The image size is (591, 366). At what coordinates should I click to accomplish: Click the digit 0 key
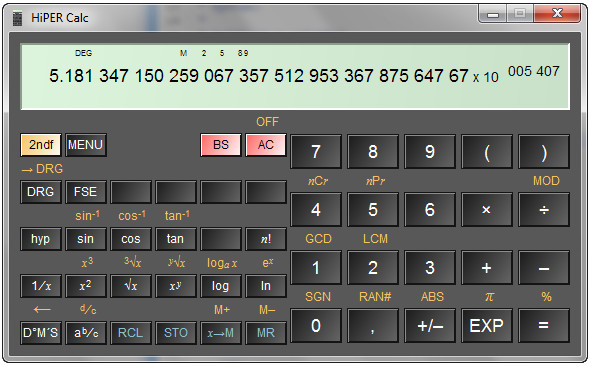pos(316,326)
